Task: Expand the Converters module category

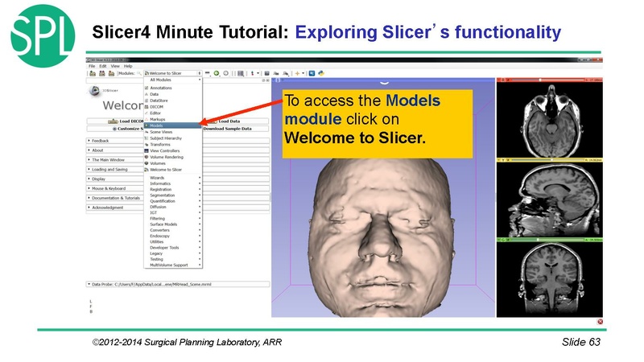Action: [173, 230]
